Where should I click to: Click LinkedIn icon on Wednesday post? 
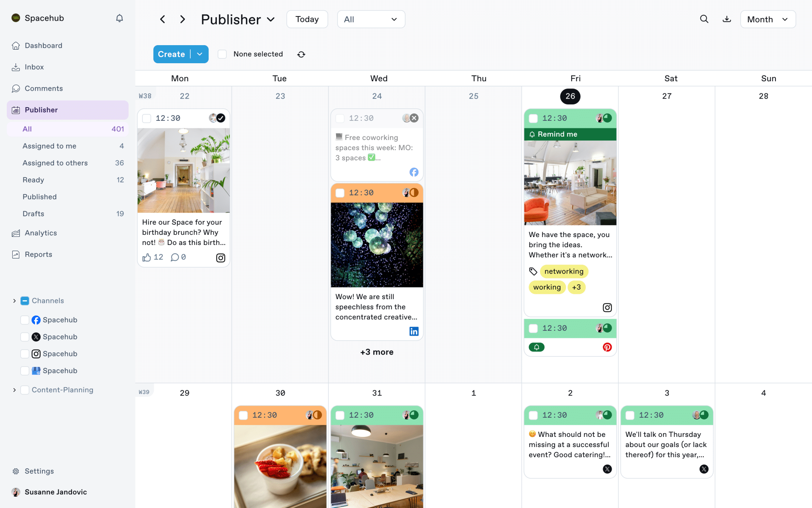414,331
